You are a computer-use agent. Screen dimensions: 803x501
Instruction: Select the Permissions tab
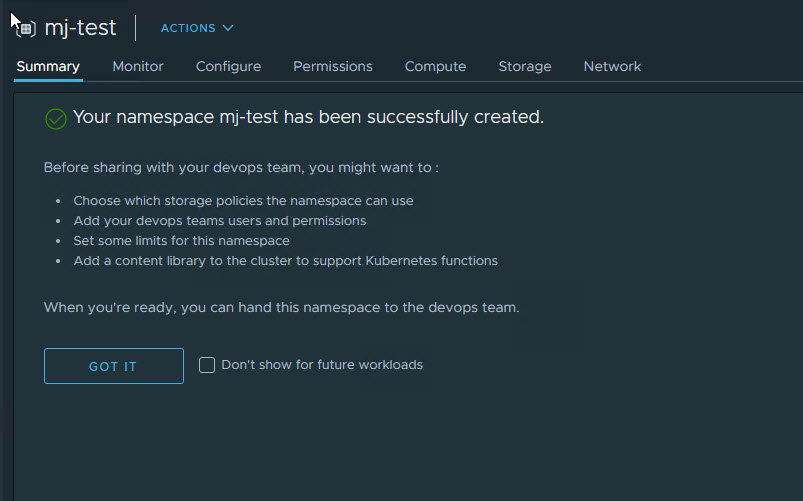333,66
